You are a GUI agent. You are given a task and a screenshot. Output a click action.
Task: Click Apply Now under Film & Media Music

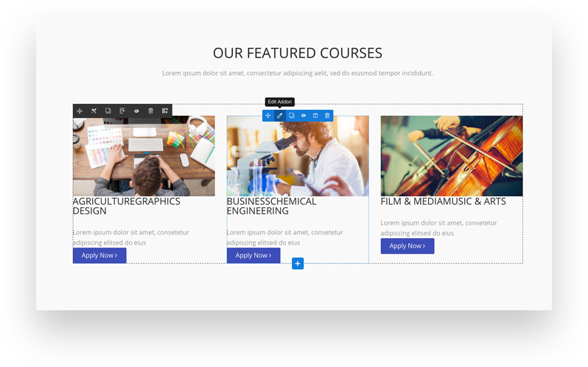(407, 246)
